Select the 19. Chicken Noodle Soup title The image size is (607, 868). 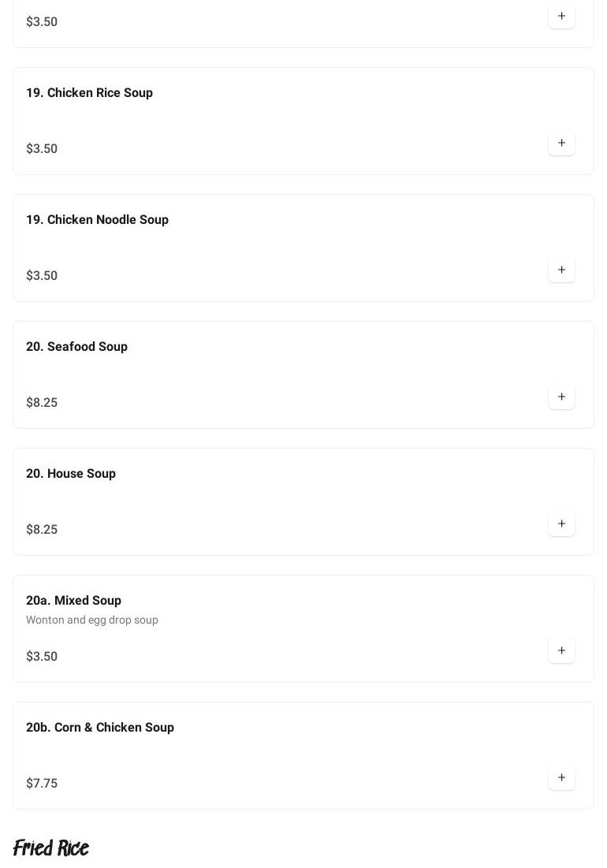pyautogui.click(x=97, y=220)
